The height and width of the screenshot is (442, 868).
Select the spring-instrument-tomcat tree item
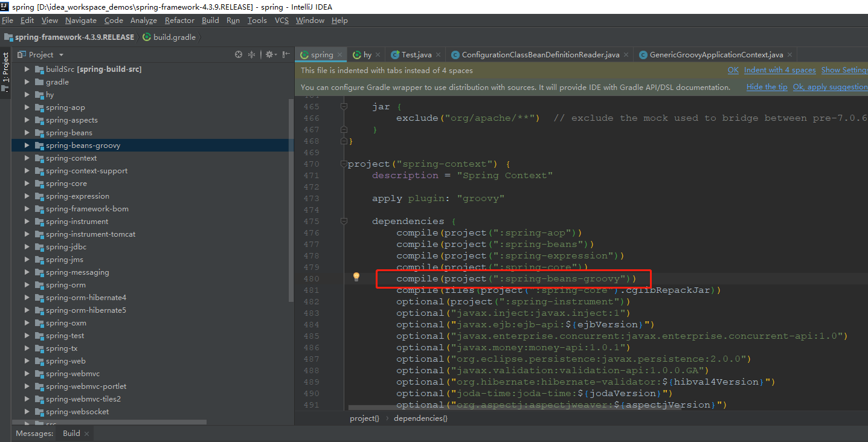[91, 234]
